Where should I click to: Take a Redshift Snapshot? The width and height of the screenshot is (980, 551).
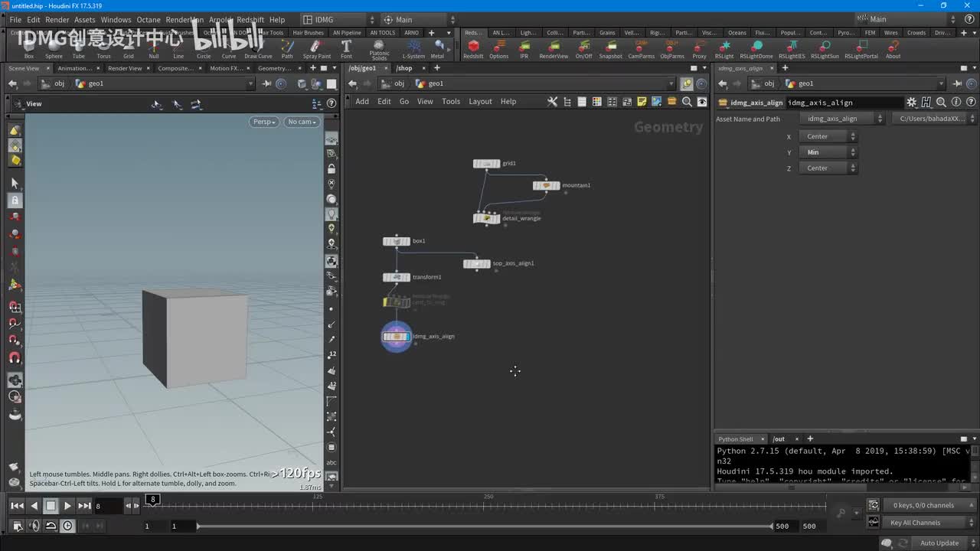(x=611, y=50)
